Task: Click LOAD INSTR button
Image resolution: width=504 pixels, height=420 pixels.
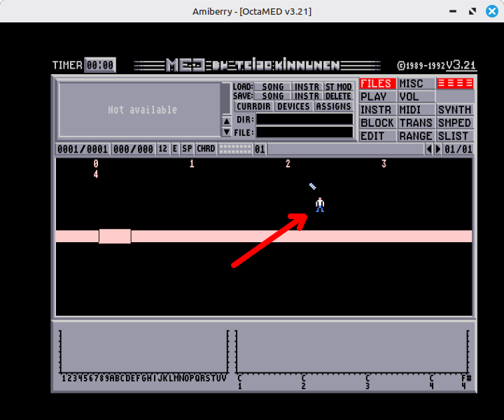Action: 307,87
